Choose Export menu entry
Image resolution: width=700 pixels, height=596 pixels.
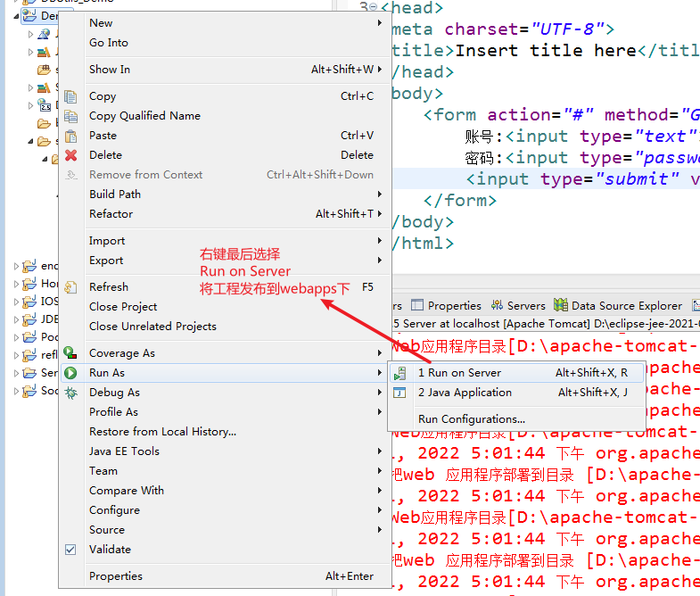[225, 261]
